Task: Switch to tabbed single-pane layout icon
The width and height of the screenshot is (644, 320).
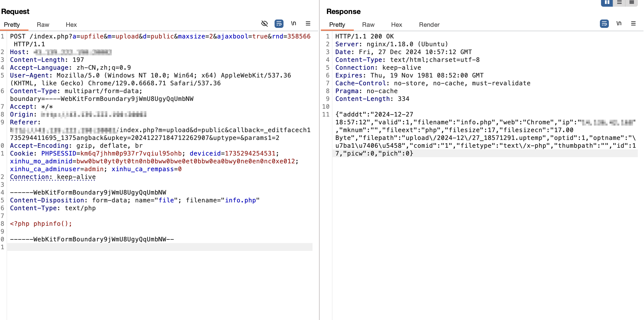Action: (x=632, y=3)
